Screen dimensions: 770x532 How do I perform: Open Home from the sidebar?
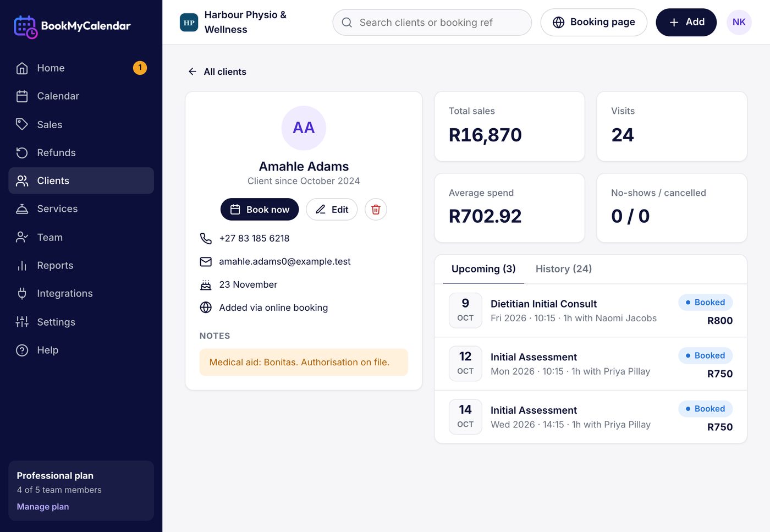pos(81,68)
